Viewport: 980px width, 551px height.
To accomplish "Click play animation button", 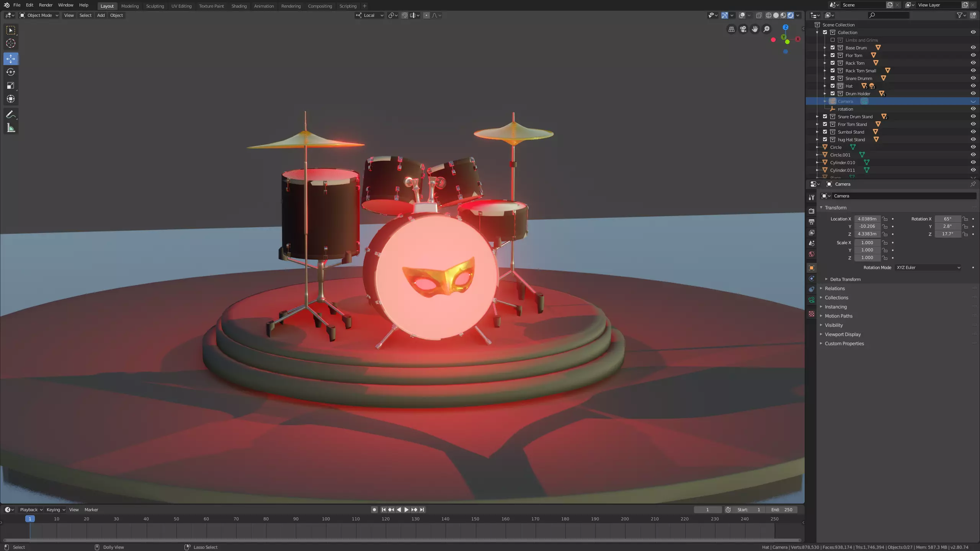I will tap(406, 510).
